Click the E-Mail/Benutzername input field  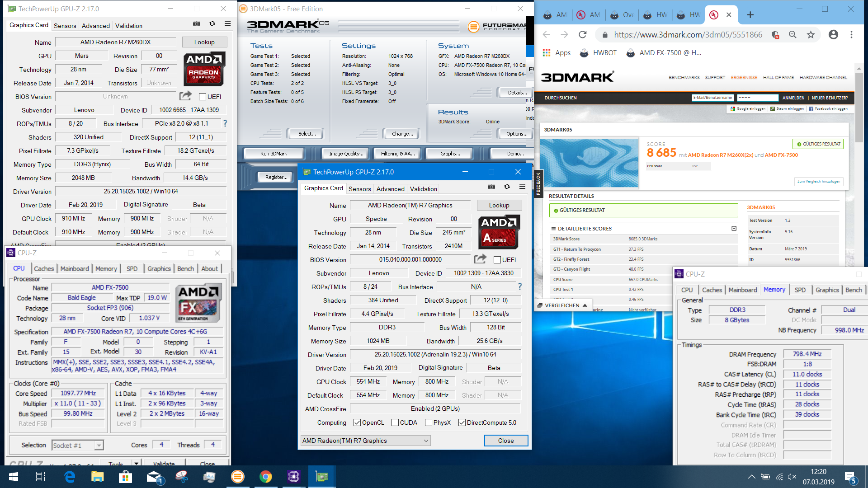(x=712, y=98)
